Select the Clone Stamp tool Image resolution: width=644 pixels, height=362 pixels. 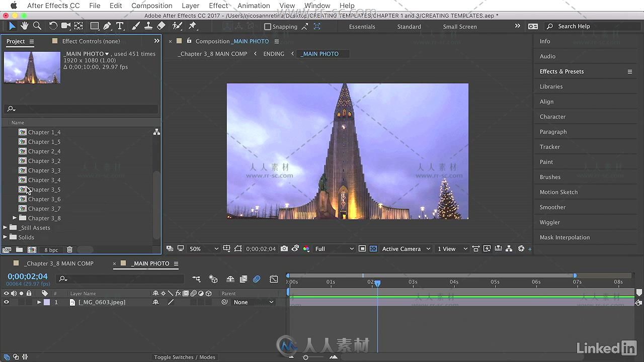(x=148, y=26)
